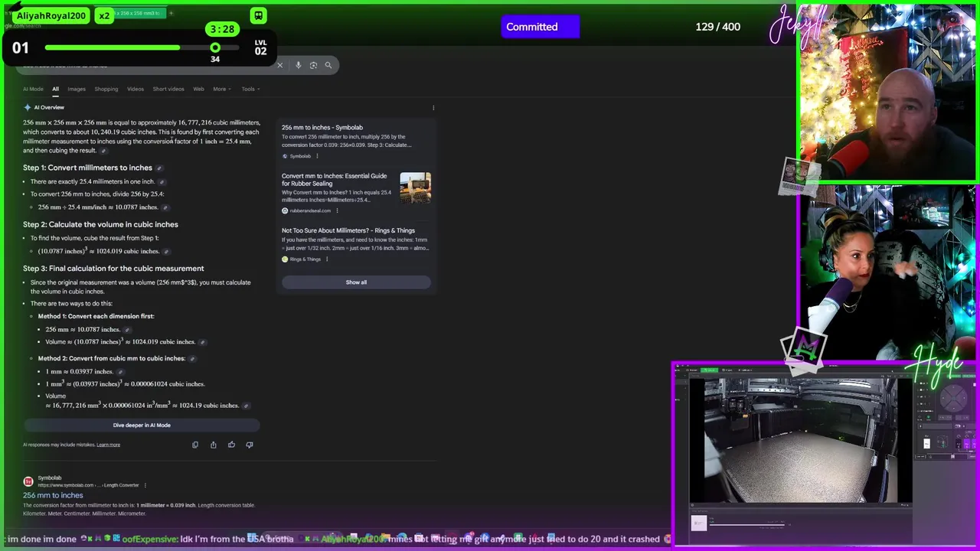Viewport: 980px width, 551px height.
Task: Open source link after 10.0787 inches division
Action: 165,207
